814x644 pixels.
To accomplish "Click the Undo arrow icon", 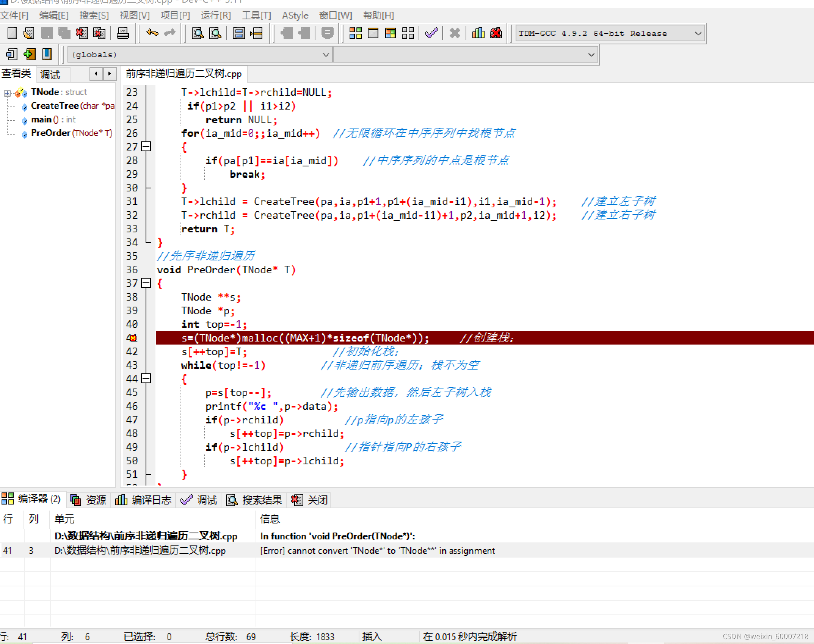I will click(x=152, y=33).
